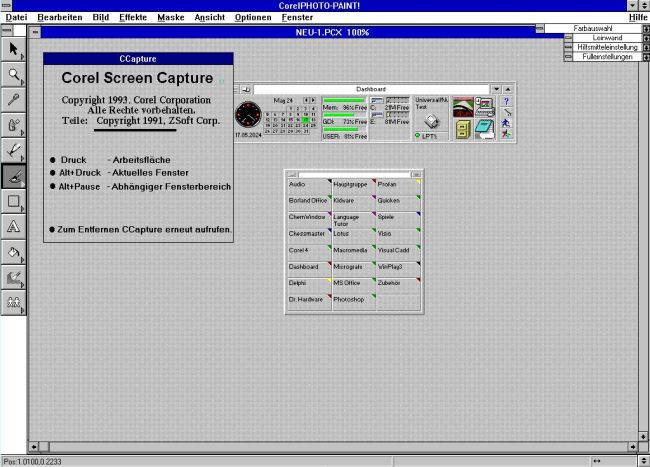Click the Delphi group button
Image resolution: width=650 pixels, height=467 pixels.
pos(309,286)
